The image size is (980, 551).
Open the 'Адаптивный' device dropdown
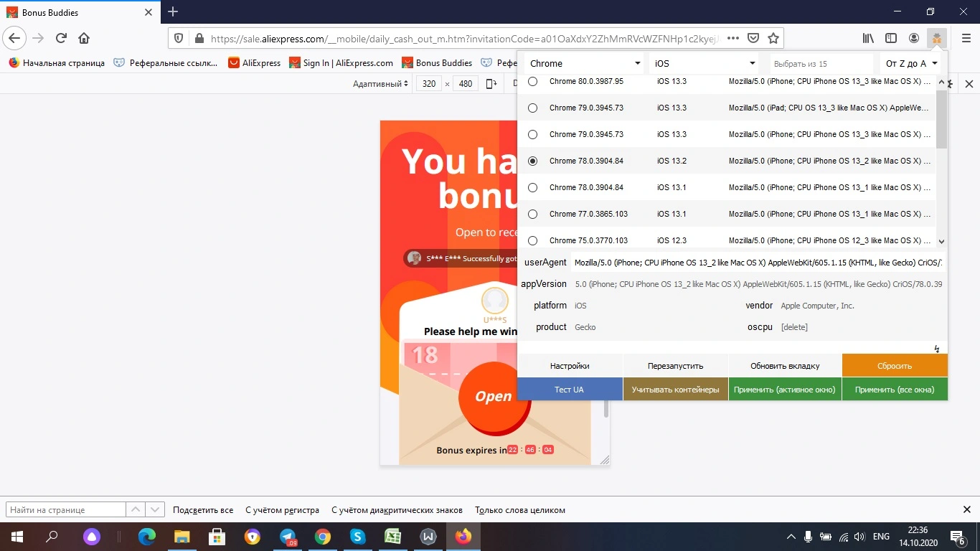[x=380, y=84]
